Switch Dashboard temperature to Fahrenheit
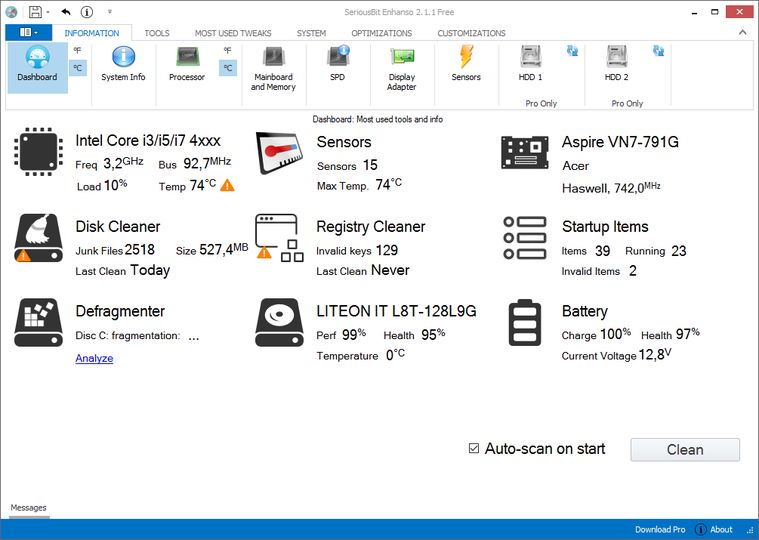 [77, 50]
